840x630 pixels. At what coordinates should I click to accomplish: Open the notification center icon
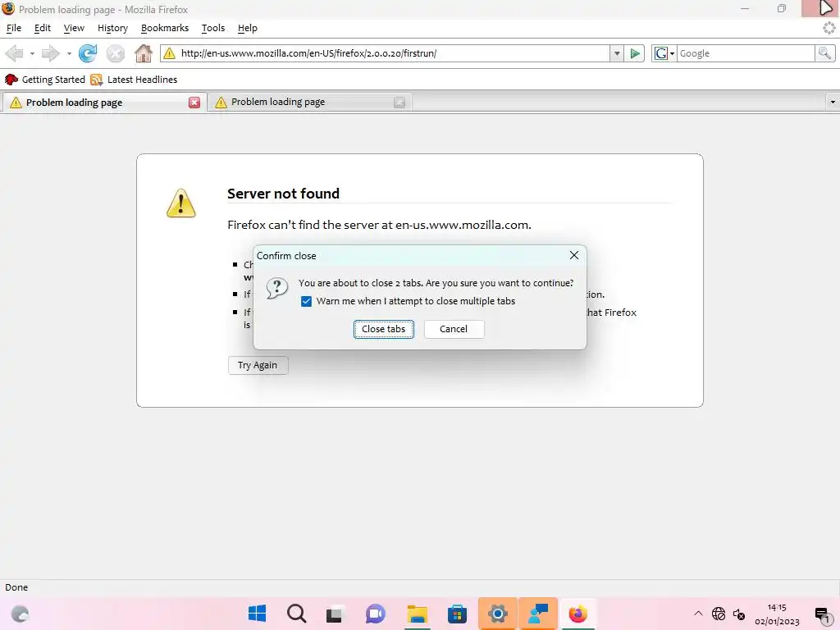pyautogui.click(x=822, y=614)
